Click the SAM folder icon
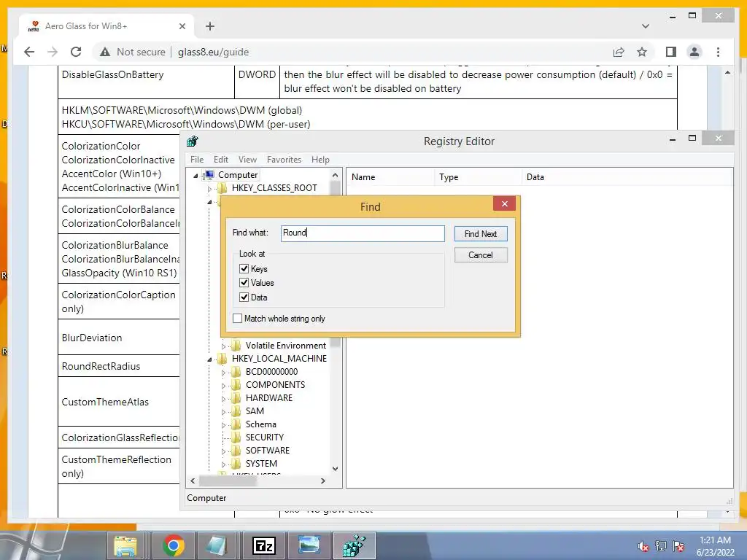This screenshot has width=747, height=560. pos(236,411)
